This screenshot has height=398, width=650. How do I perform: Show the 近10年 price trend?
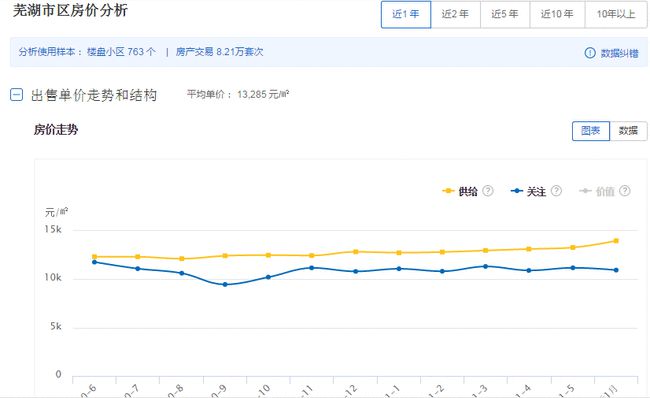point(557,15)
